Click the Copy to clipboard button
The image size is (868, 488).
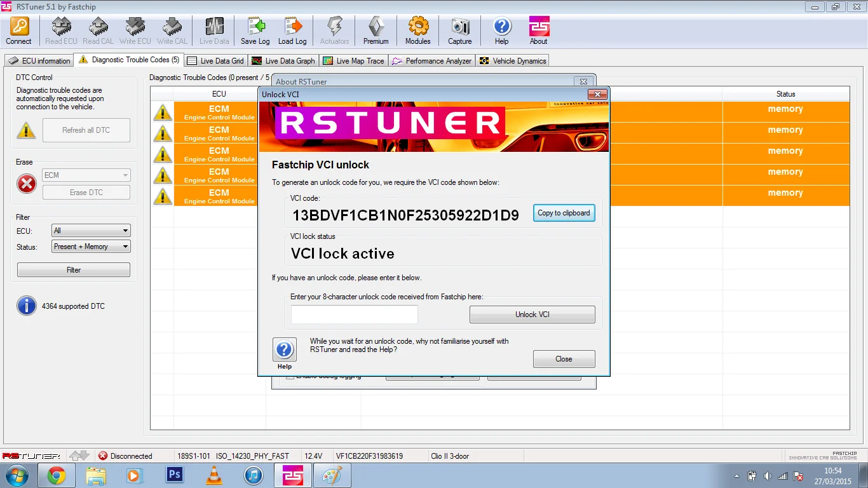coord(564,213)
